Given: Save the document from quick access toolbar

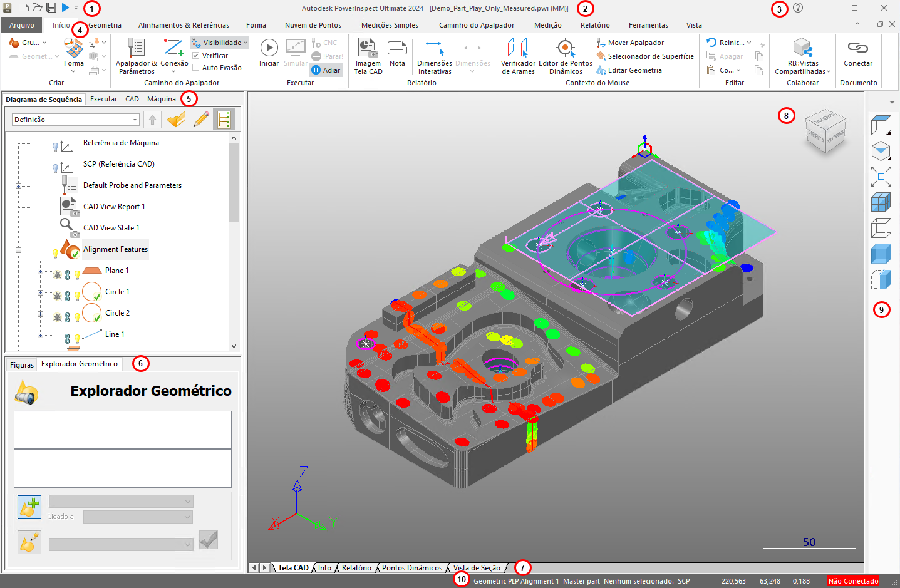Looking at the screenshot, I should point(51,8).
